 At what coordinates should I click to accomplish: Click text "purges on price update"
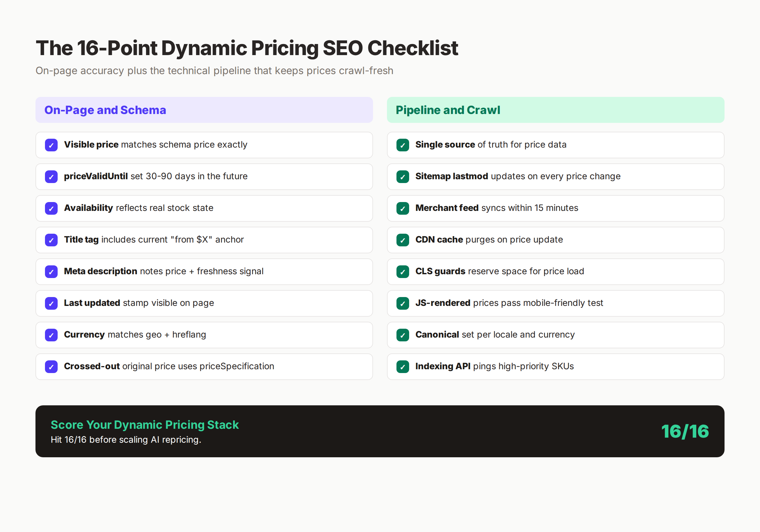[x=514, y=239]
